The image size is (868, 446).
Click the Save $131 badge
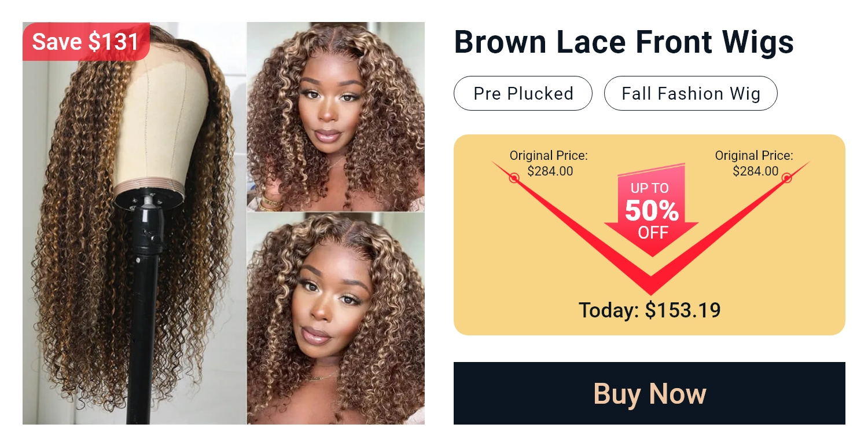(86, 41)
